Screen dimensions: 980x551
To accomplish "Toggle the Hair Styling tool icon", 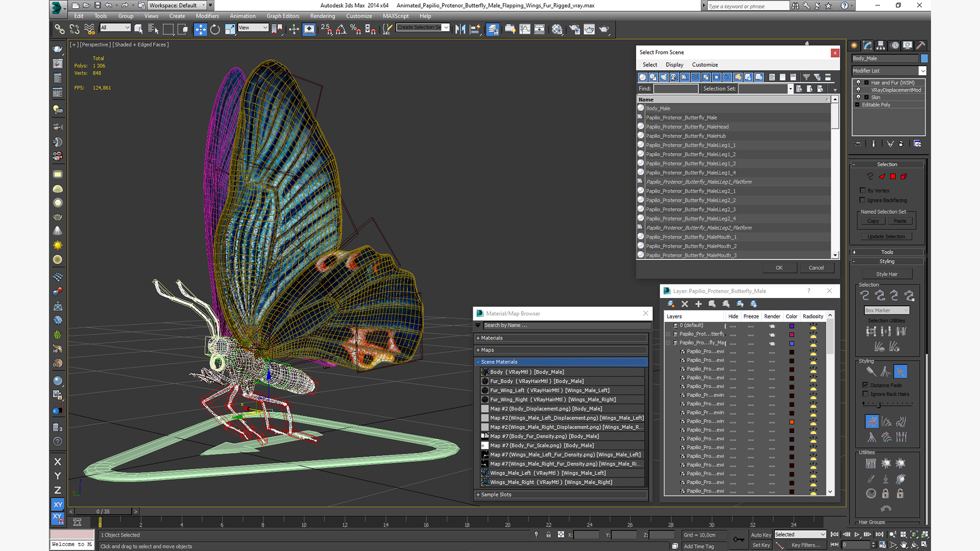I will 871,372.
